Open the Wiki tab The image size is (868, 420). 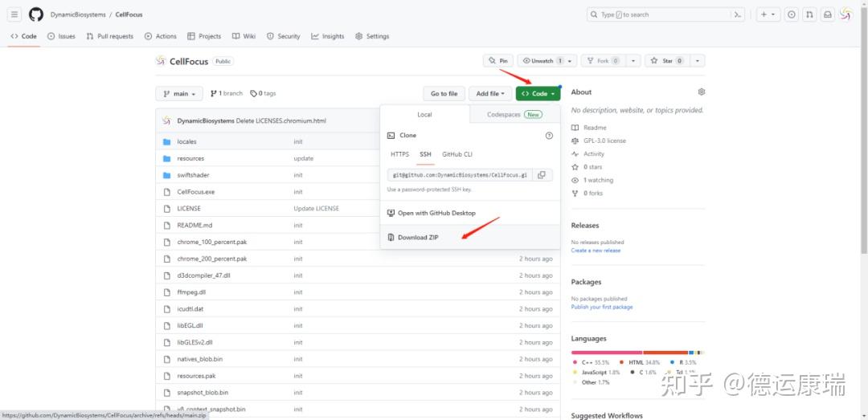244,36
